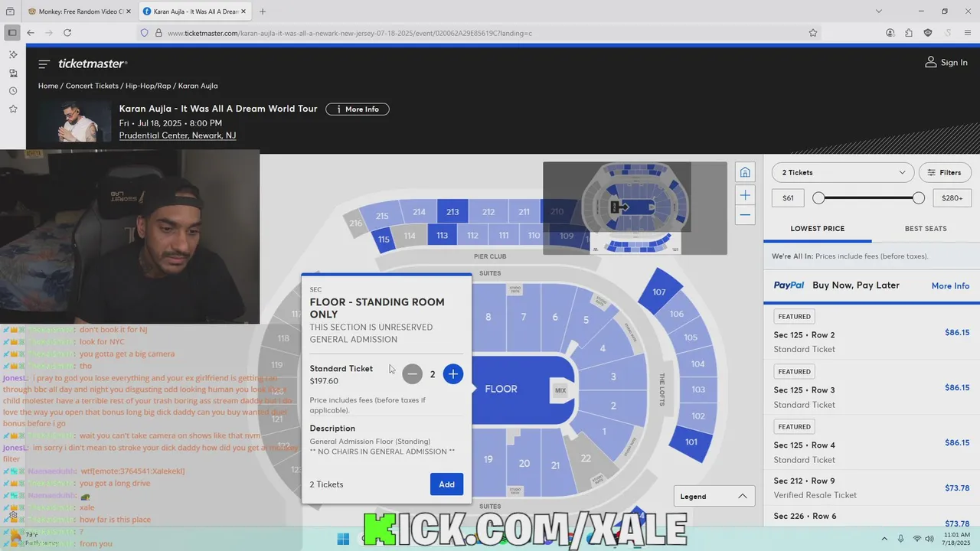
Task: Select section 107 on seat map
Action: point(659,292)
